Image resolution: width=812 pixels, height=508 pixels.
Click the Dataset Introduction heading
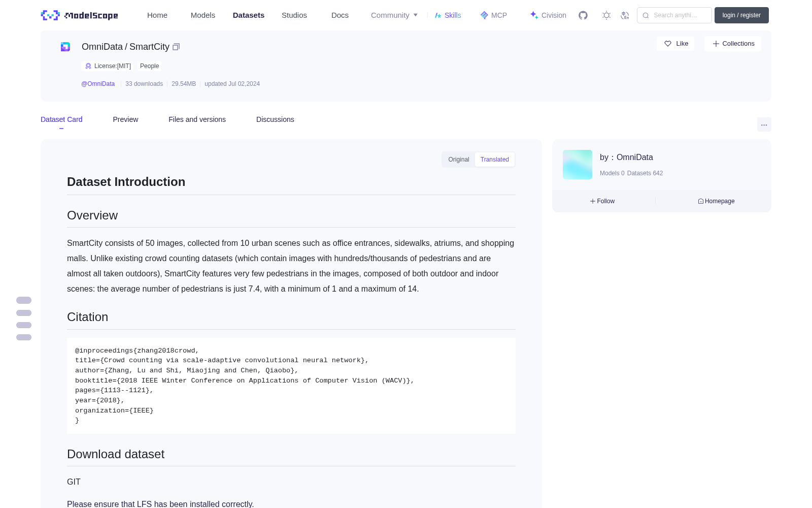point(126,182)
